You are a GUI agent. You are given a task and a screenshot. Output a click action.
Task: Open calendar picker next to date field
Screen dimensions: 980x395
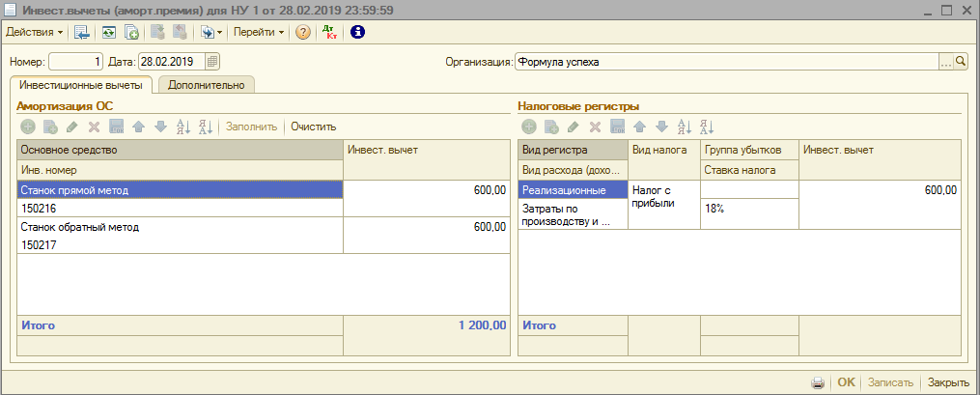pyautogui.click(x=212, y=62)
